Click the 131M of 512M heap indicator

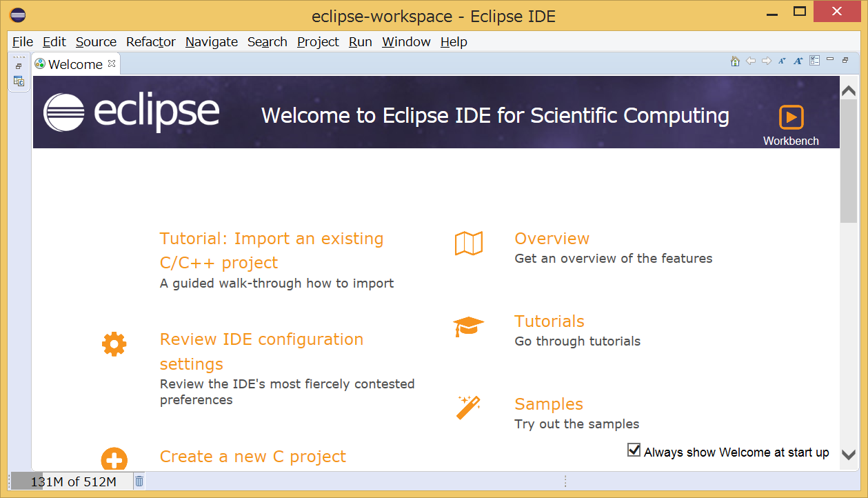72,481
